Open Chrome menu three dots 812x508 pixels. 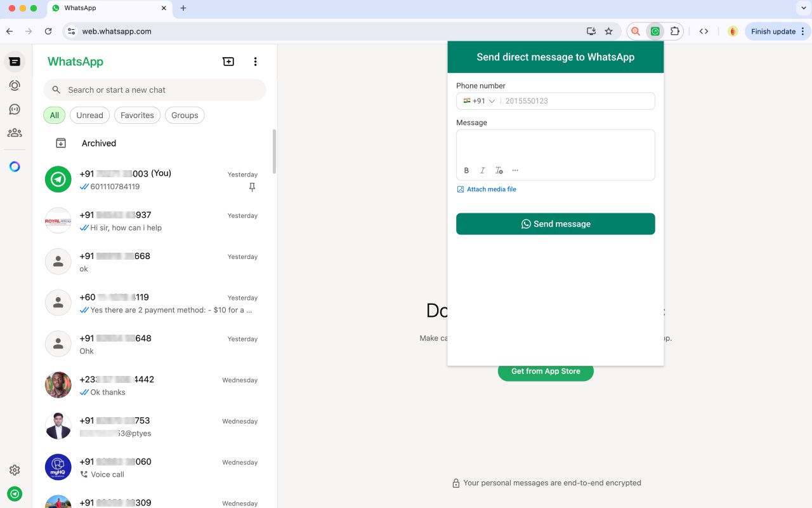[802, 31]
